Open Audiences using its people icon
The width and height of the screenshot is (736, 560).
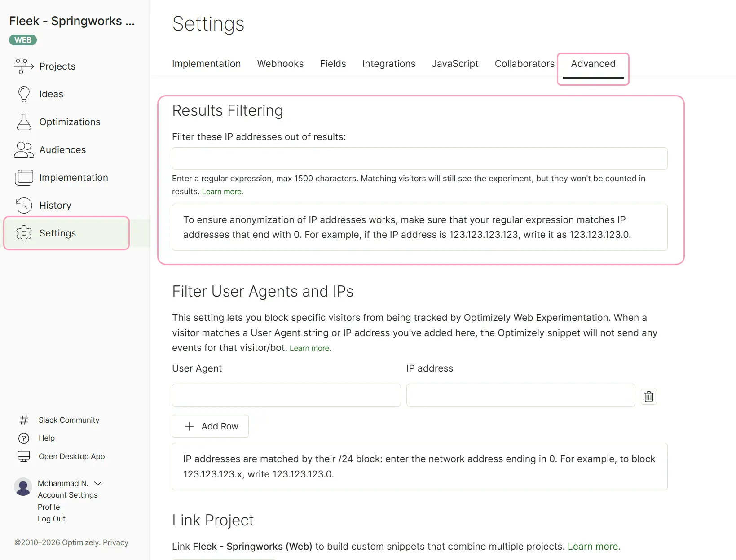(24, 150)
